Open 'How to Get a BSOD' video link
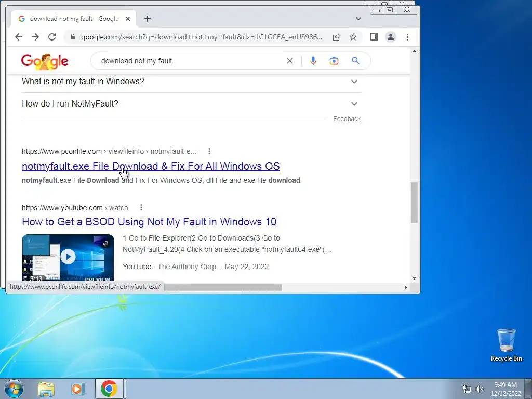This screenshot has height=399, width=532. coord(149,222)
